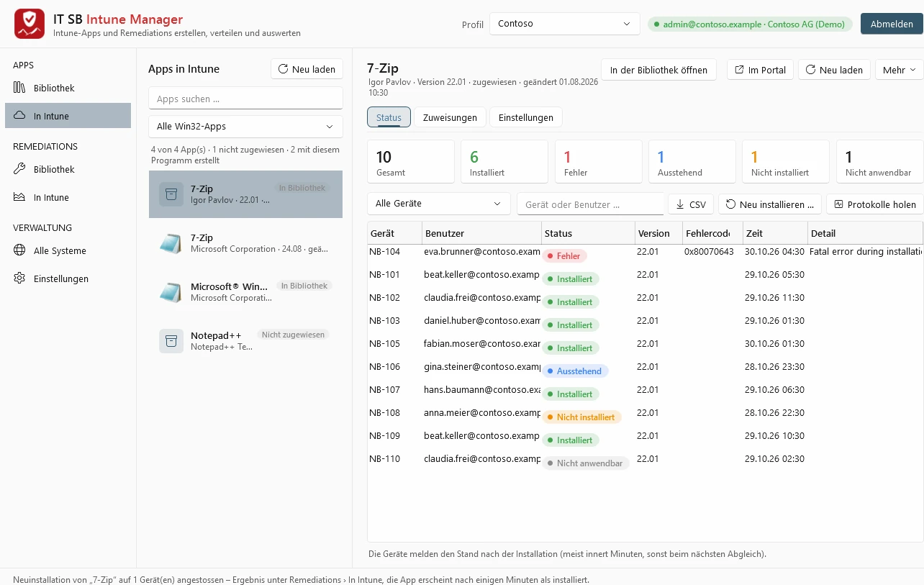Click the reload icon in Apps in Intune header

pyautogui.click(x=284, y=69)
